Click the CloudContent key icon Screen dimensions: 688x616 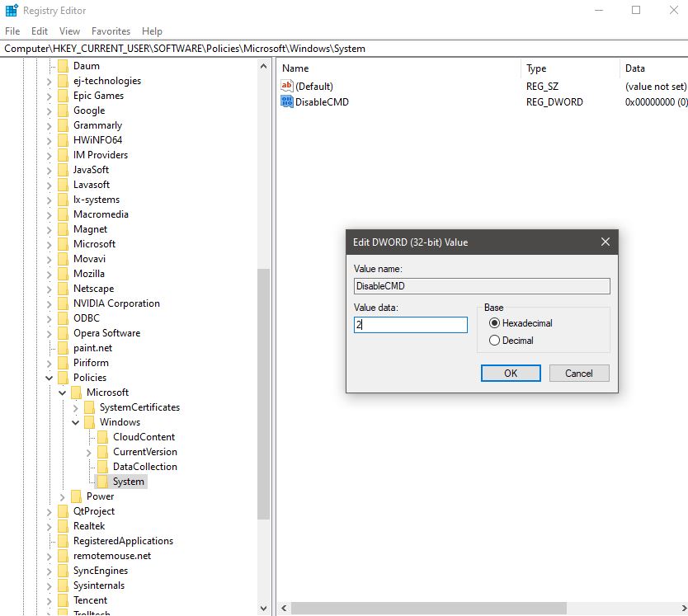click(x=103, y=436)
